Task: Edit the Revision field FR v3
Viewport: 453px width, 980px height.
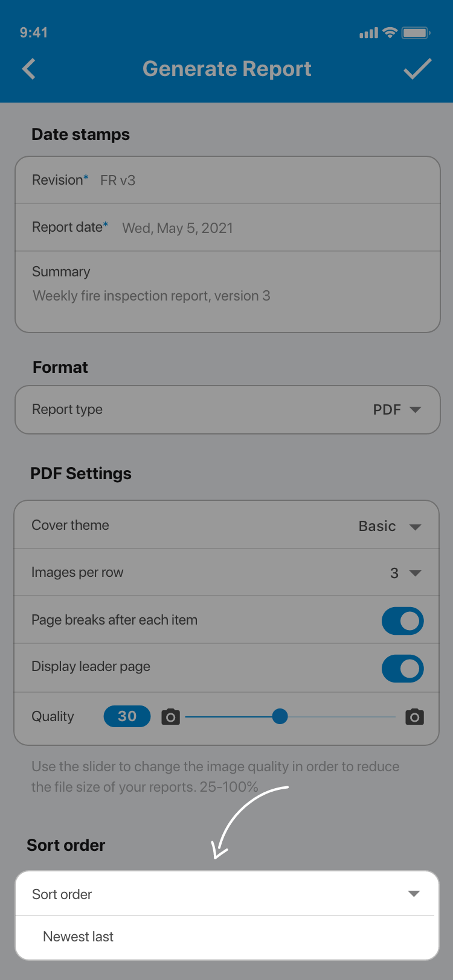Action: click(118, 180)
